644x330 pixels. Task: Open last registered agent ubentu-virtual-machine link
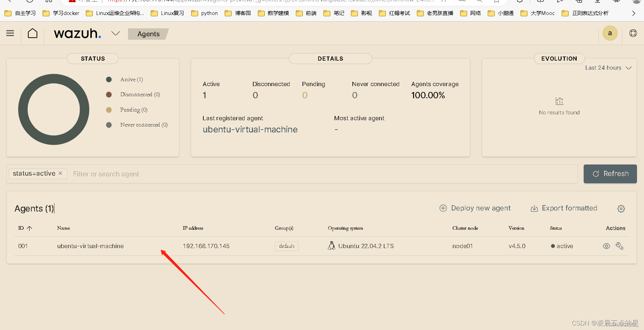[x=250, y=130]
